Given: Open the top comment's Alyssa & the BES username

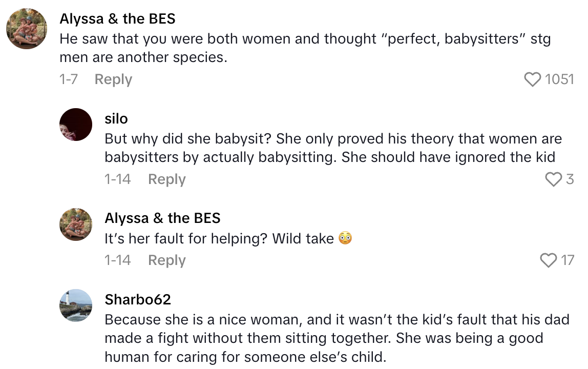Looking at the screenshot, I should pos(117,19).
